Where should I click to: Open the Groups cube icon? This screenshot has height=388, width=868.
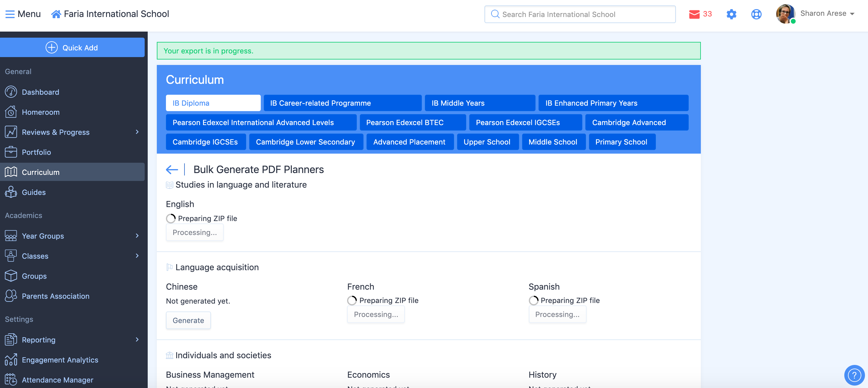(x=11, y=276)
